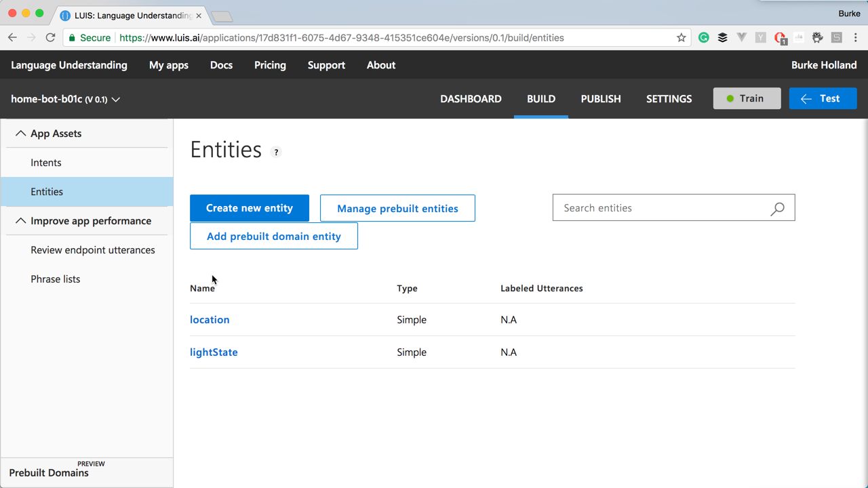Open the DASHBOARD tab
This screenshot has width=868, height=488.
point(471,99)
